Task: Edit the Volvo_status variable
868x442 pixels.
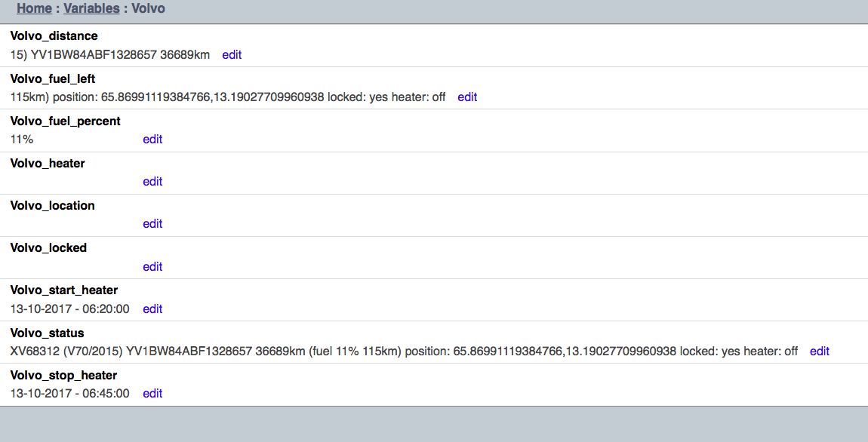Action: tap(820, 351)
